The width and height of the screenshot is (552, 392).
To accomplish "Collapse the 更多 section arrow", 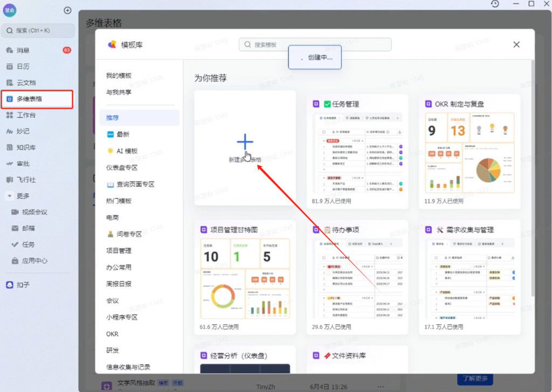I will coord(10,196).
